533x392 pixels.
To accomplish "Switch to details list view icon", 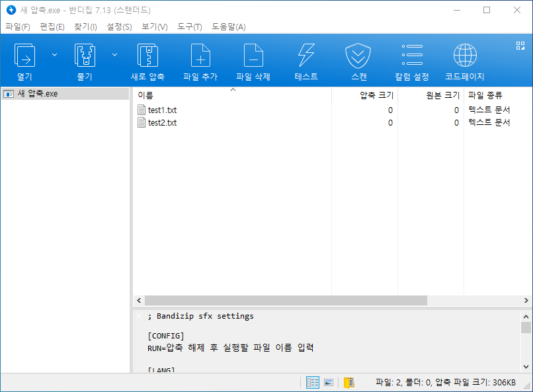I will (x=313, y=383).
